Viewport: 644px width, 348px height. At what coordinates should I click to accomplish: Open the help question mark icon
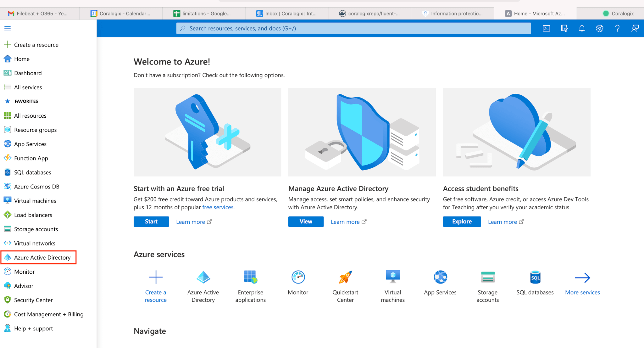point(617,28)
